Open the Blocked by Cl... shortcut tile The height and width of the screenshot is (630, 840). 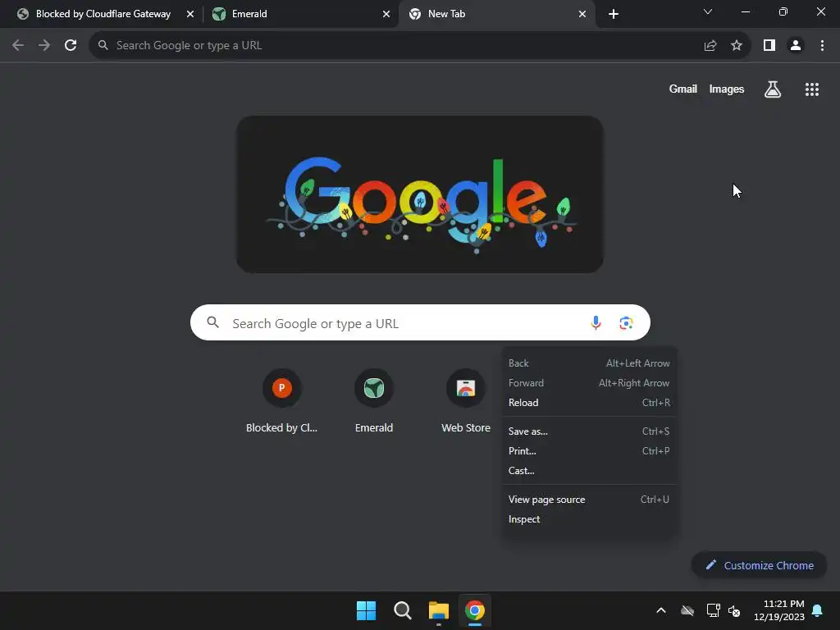point(282,400)
